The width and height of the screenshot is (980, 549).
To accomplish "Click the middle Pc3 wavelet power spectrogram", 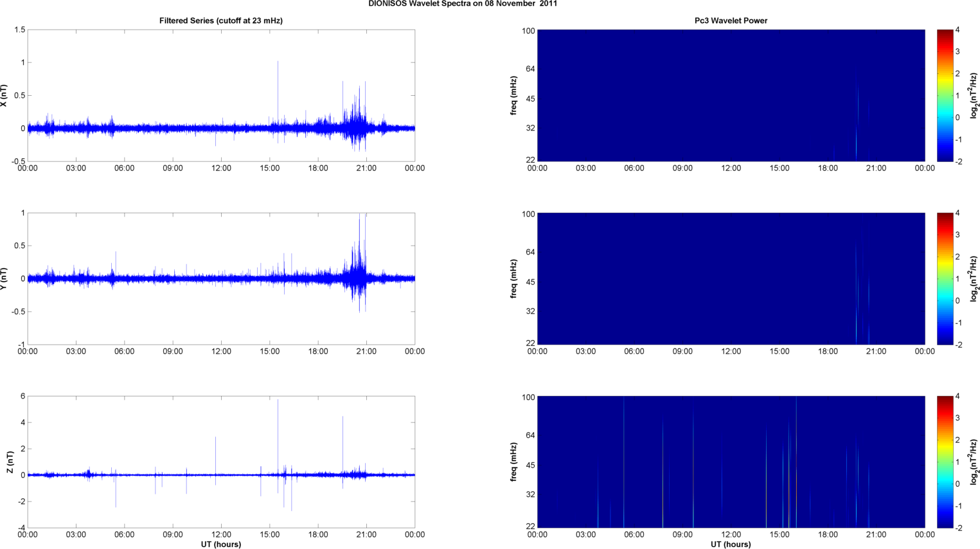I will (x=731, y=278).
